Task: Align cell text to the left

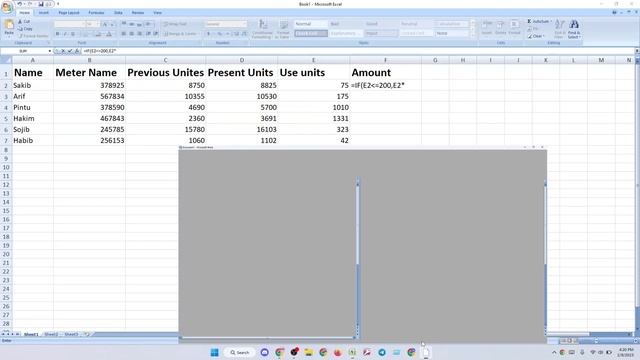Action: pyautogui.click(x=124, y=34)
